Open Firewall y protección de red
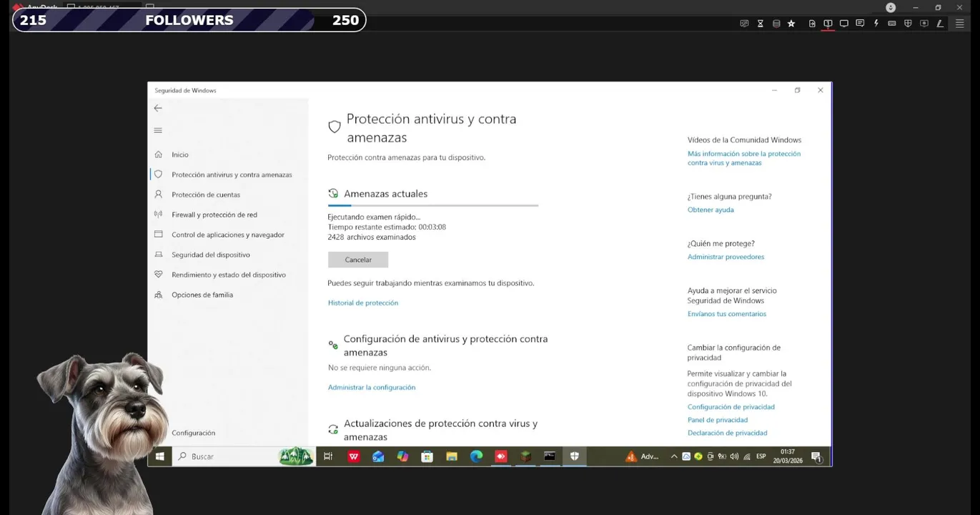Screen dimensions: 980x515 [214, 215]
